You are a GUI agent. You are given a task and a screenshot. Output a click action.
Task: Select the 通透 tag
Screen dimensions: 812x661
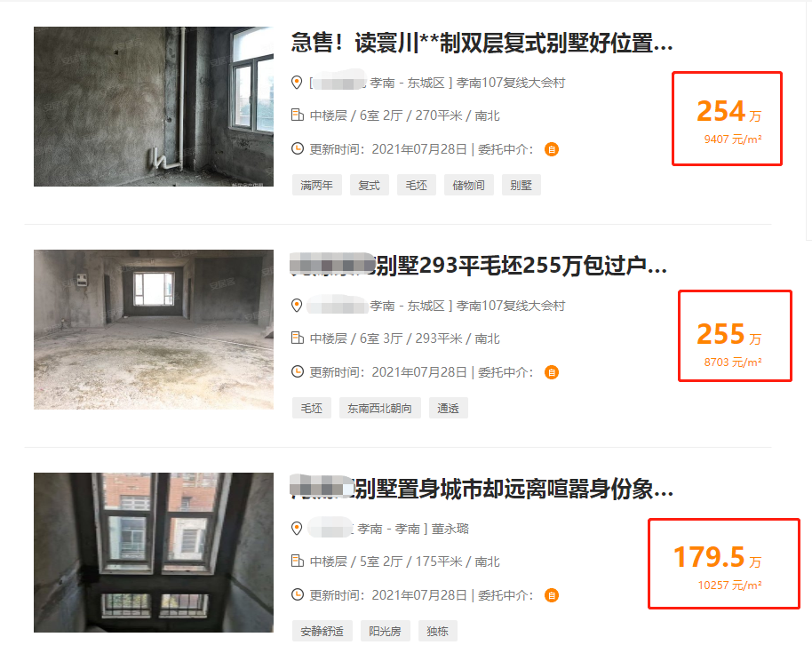click(x=448, y=408)
